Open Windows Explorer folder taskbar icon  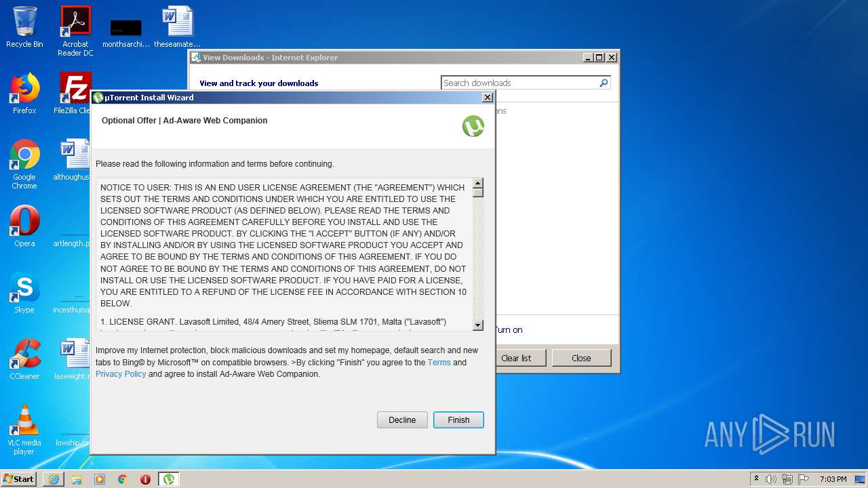(77, 479)
